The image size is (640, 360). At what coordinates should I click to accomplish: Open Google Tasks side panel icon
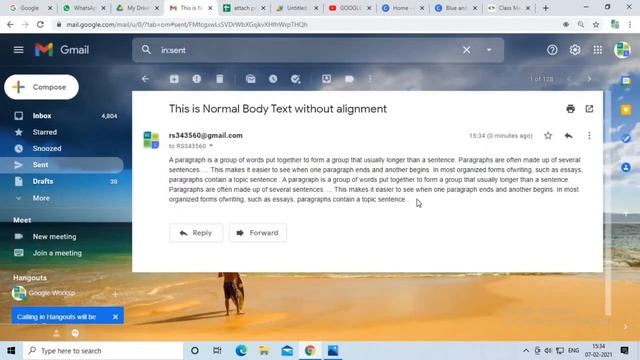pyautogui.click(x=626, y=139)
